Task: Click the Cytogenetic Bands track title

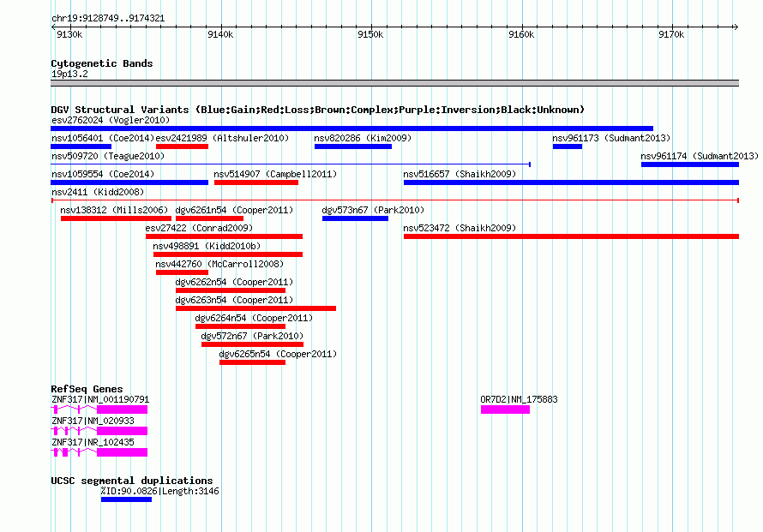Action: pos(102,63)
